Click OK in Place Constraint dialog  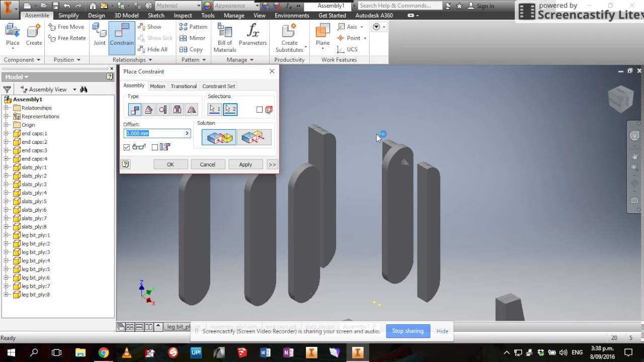click(171, 164)
